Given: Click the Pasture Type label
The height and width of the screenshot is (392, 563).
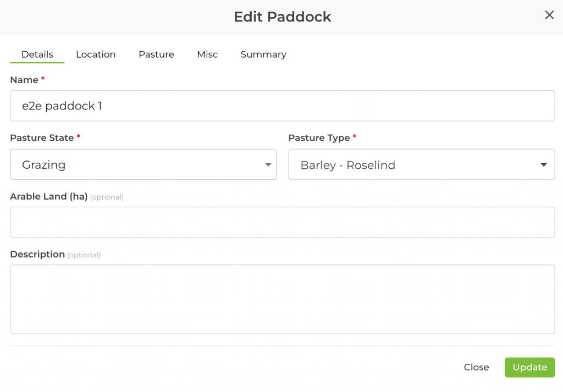Looking at the screenshot, I should (319, 138).
